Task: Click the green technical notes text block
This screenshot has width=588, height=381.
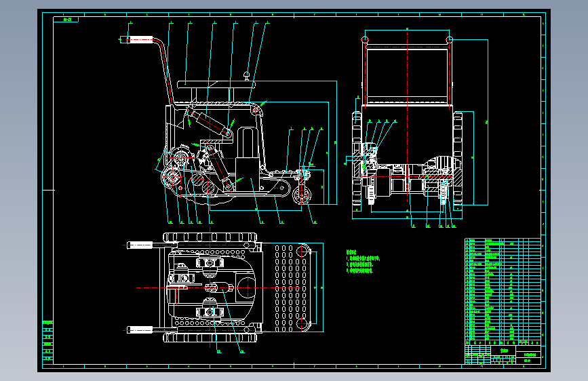Action: 363,262
